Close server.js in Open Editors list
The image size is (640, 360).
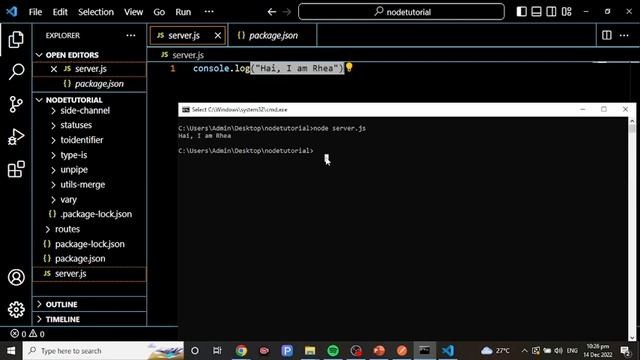[53, 69]
